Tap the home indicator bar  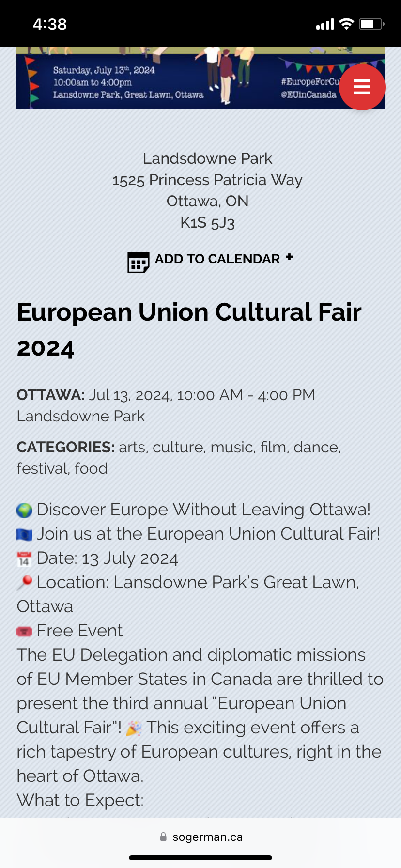[x=200, y=858]
